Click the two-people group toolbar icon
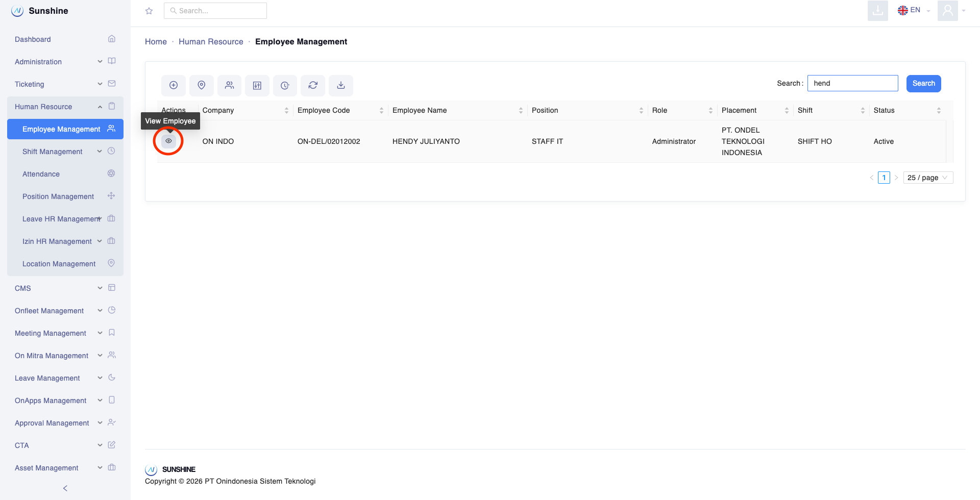 230,85
